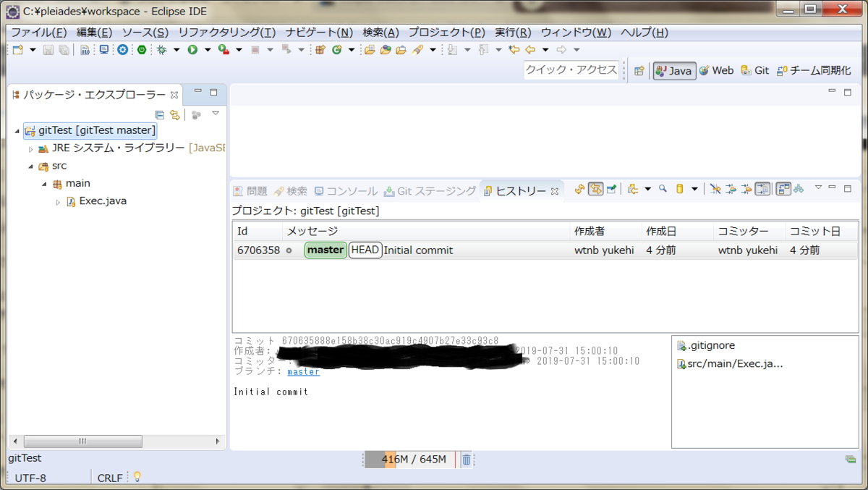Select .gitignore in the changed files list
The height and width of the screenshot is (490, 868).
[x=706, y=346]
